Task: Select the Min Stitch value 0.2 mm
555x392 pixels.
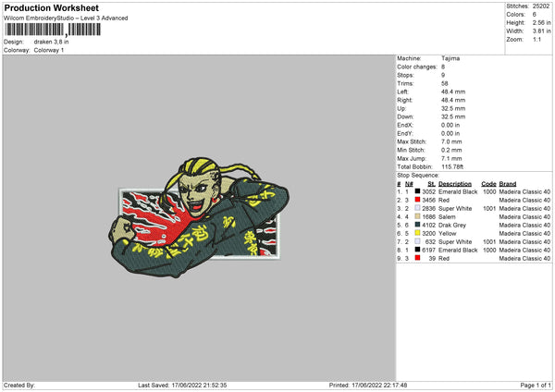Action: [451, 150]
